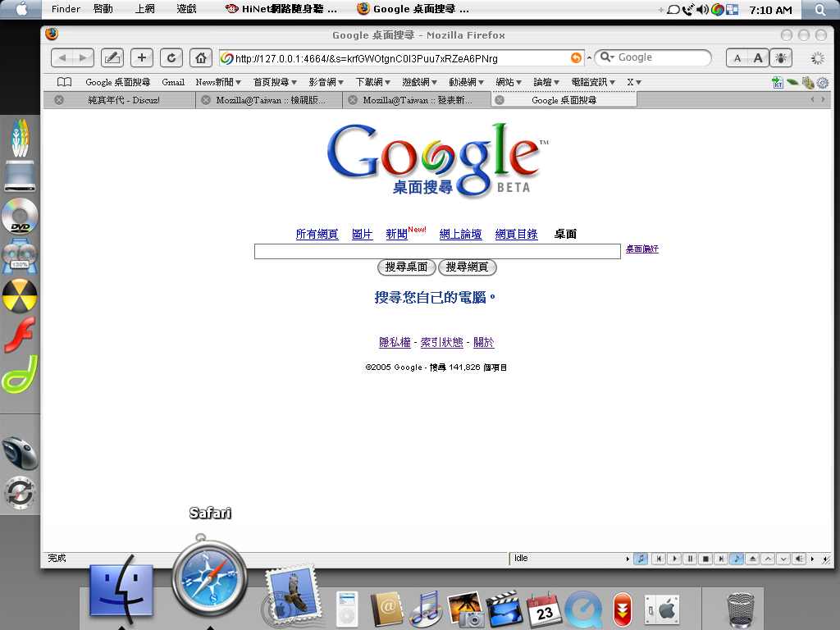Open a new tab with plus button
The width and height of the screenshot is (840, 630).
pos(142,57)
